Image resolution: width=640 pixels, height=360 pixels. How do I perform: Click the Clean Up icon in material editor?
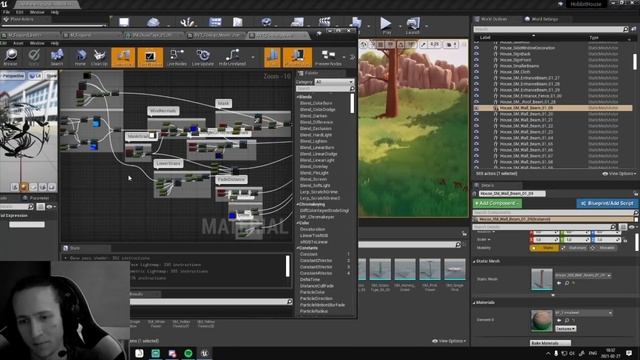click(99, 57)
